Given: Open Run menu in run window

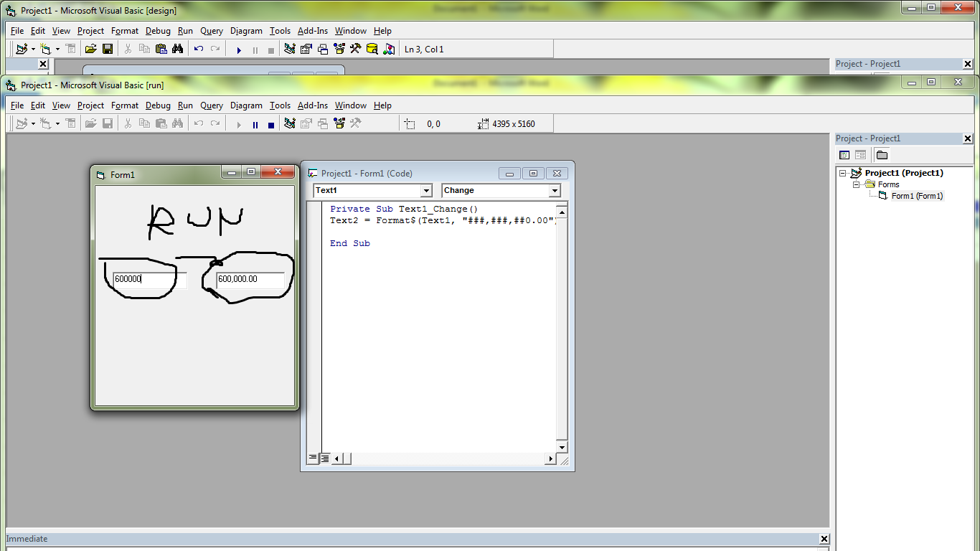Looking at the screenshot, I should (x=185, y=105).
